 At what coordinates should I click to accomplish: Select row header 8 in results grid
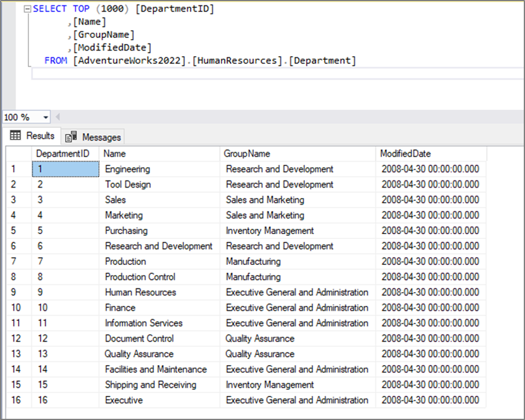(x=19, y=276)
